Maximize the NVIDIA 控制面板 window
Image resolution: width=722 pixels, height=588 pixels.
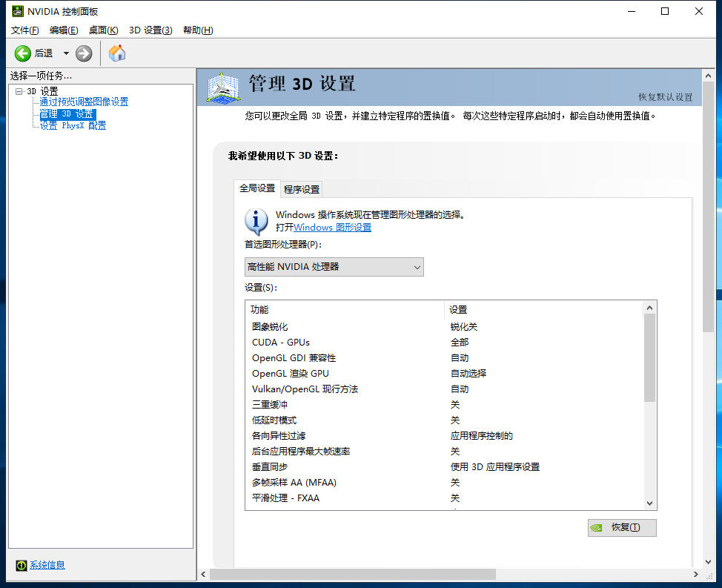(x=665, y=11)
